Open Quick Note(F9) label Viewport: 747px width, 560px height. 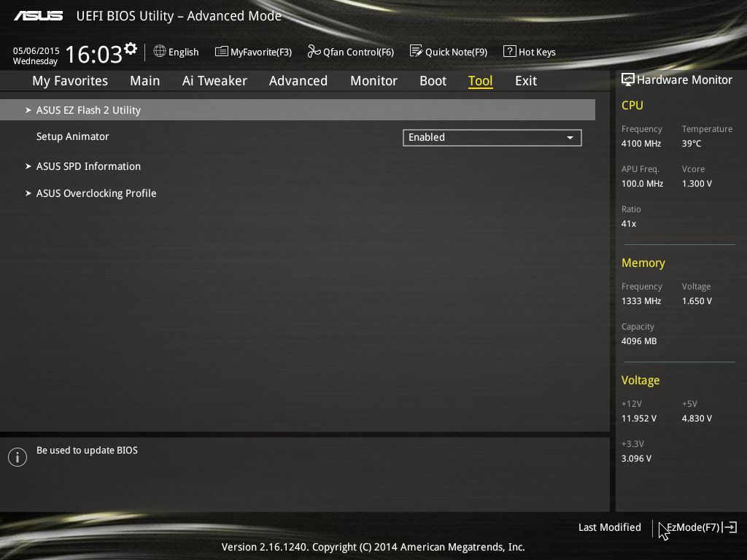pyautogui.click(x=456, y=52)
